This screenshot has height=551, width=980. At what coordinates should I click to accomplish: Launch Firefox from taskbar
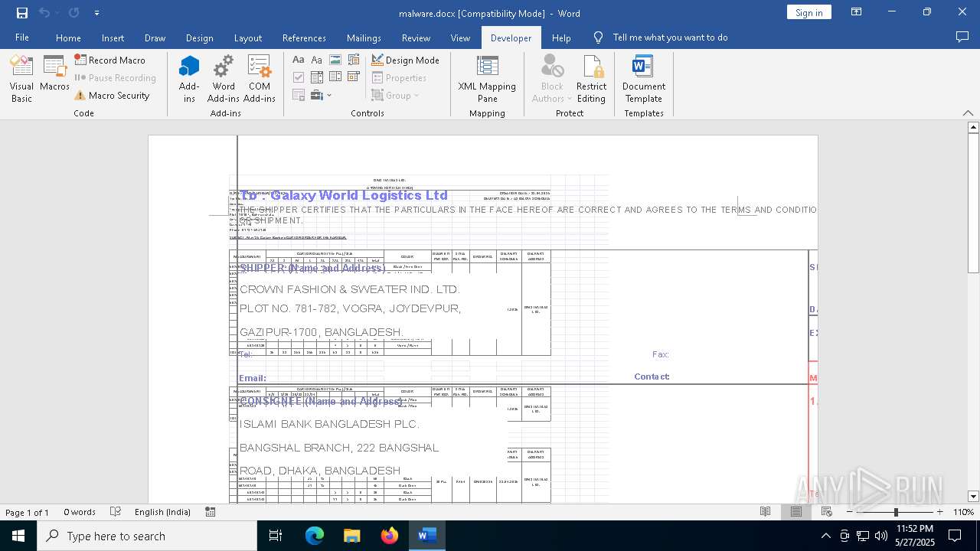pos(390,536)
